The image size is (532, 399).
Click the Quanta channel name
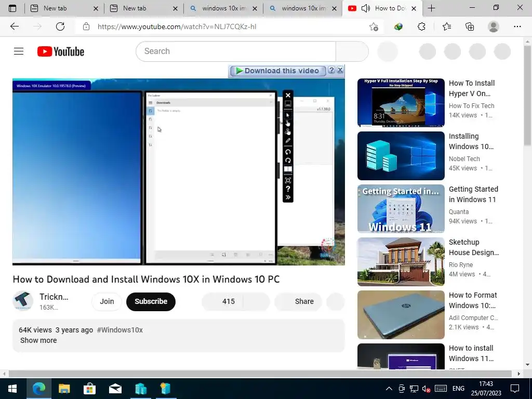tap(459, 212)
